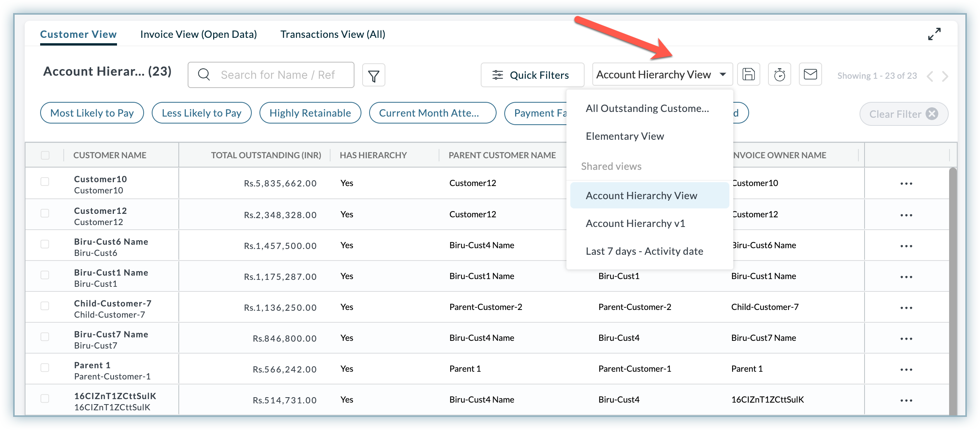Switch to Transactions View (All) tab
This screenshot has width=980, height=430.
(333, 34)
